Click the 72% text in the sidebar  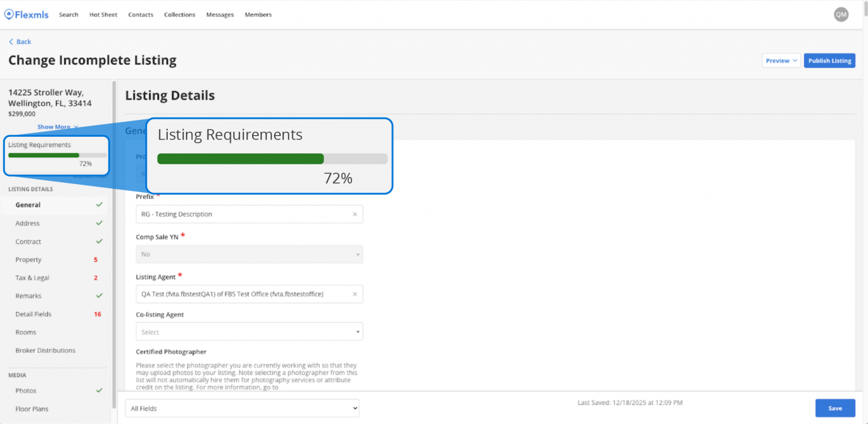click(x=85, y=164)
